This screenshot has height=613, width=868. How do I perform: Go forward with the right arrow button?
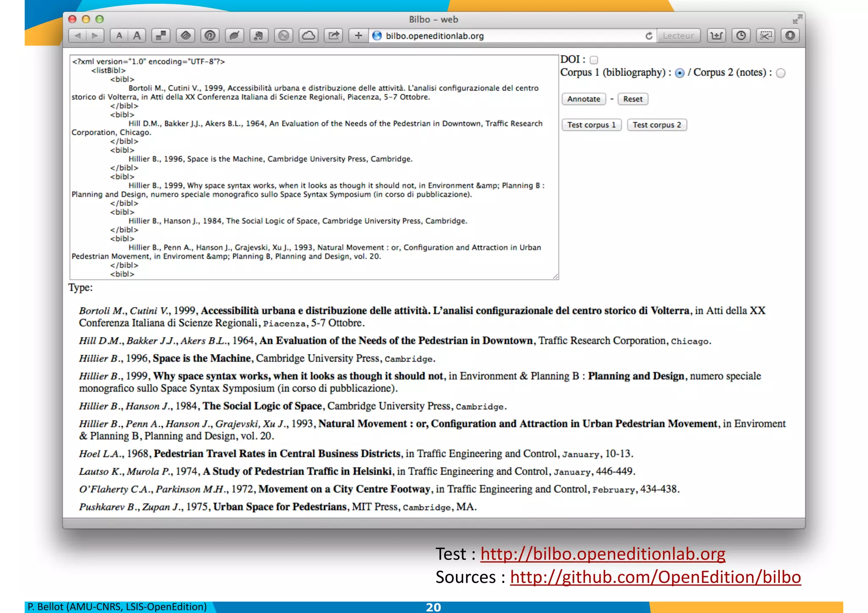[x=95, y=36]
